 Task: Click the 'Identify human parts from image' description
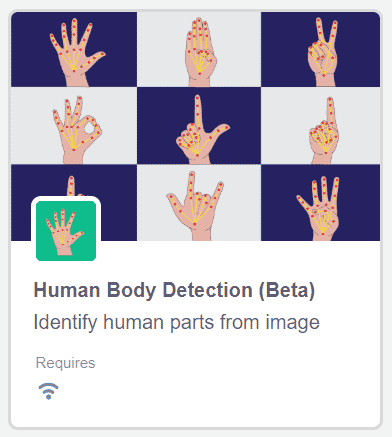[176, 322]
